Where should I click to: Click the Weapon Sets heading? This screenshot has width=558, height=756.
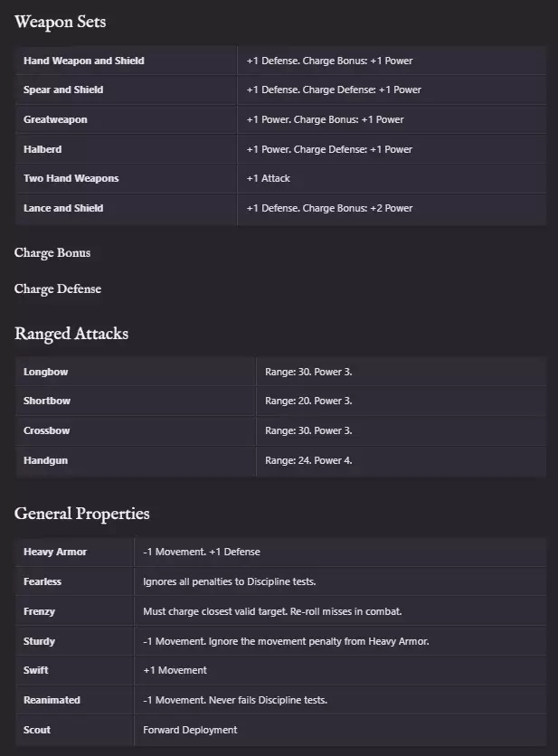[60, 22]
